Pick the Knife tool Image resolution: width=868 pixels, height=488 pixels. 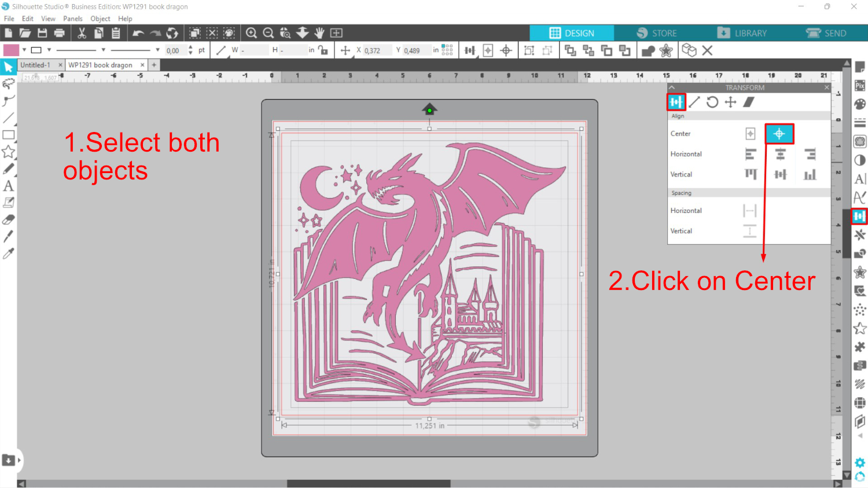click(8, 236)
